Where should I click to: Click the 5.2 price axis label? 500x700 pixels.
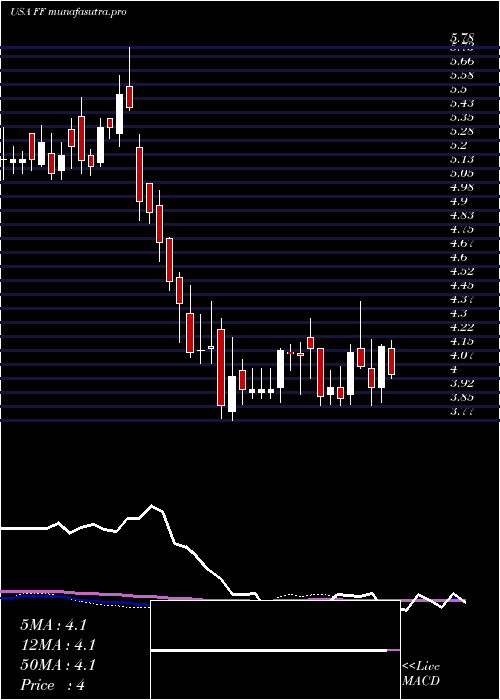coord(458,146)
